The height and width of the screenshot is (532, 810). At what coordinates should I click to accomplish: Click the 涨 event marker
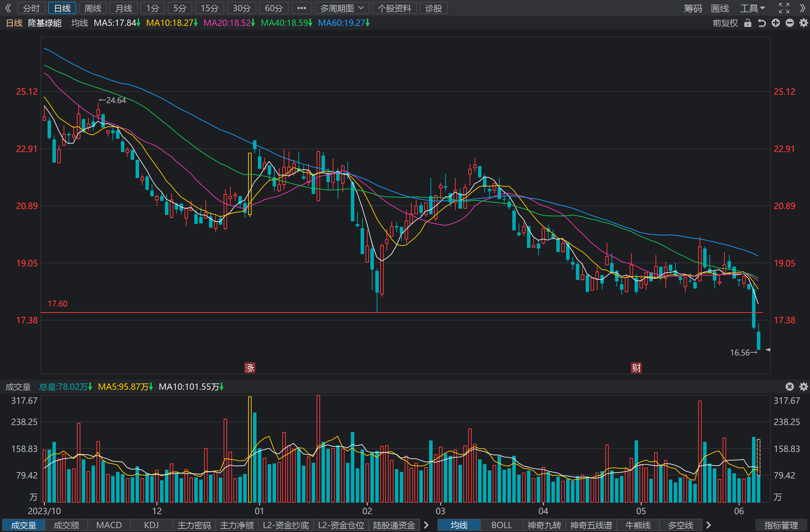tap(249, 368)
